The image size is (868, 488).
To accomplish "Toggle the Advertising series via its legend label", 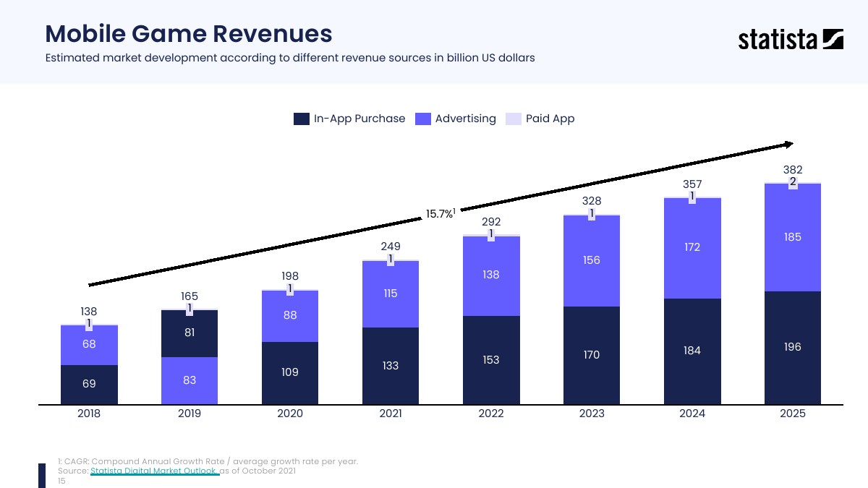I will tap(465, 119).
